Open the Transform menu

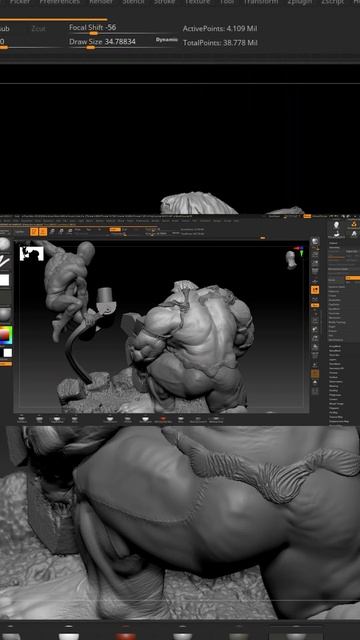(x=261, y=2)
